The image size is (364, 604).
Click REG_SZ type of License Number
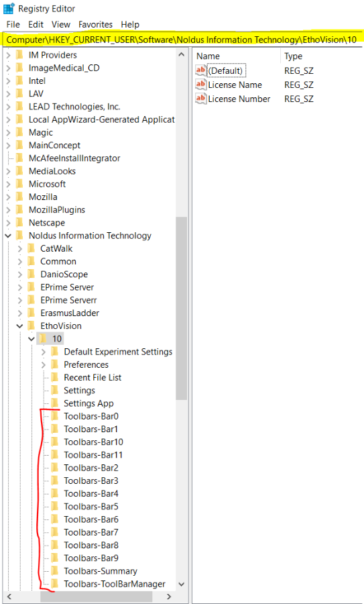(299, 99)
